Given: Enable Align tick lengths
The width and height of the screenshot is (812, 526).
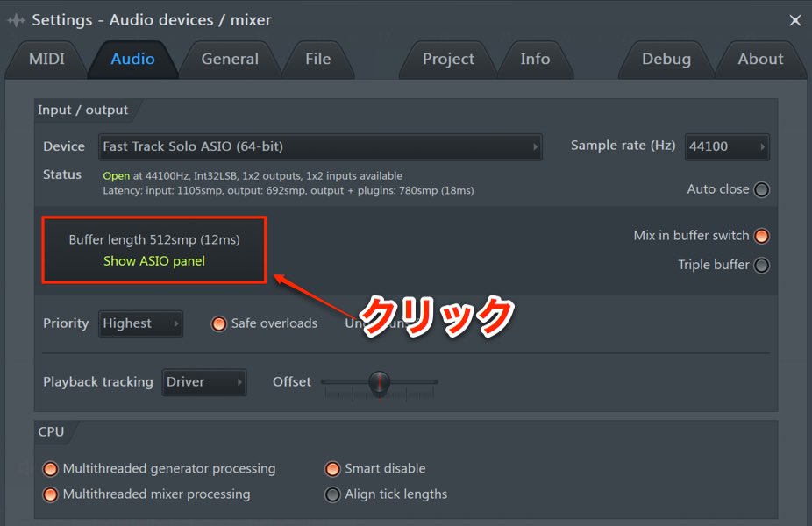Looking at the screenshot, I should coord(332,495).
